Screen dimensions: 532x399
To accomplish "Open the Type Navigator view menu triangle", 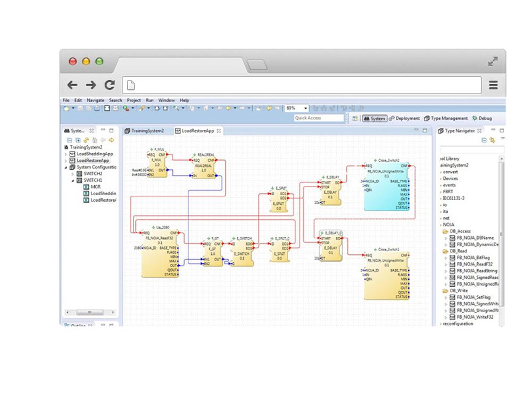I will 503,138.
